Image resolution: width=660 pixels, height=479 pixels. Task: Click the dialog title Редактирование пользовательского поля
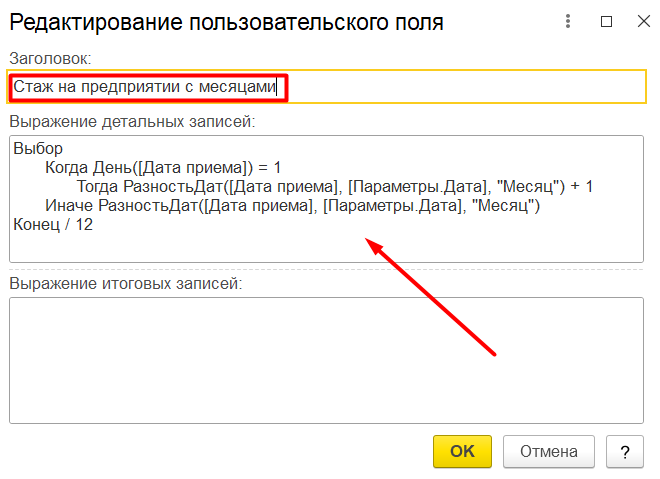(226, 22)
